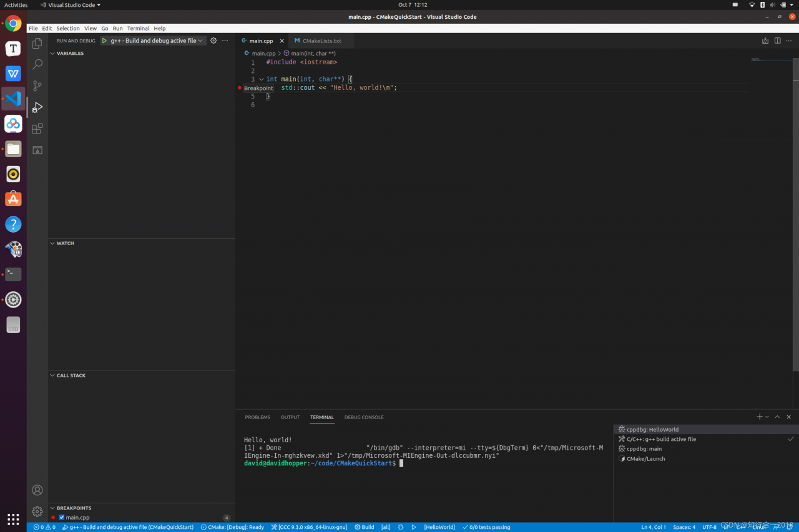Open the Accounts icon in activity bar
Viewport: 799px width, 532px height.
pos(37,490)
